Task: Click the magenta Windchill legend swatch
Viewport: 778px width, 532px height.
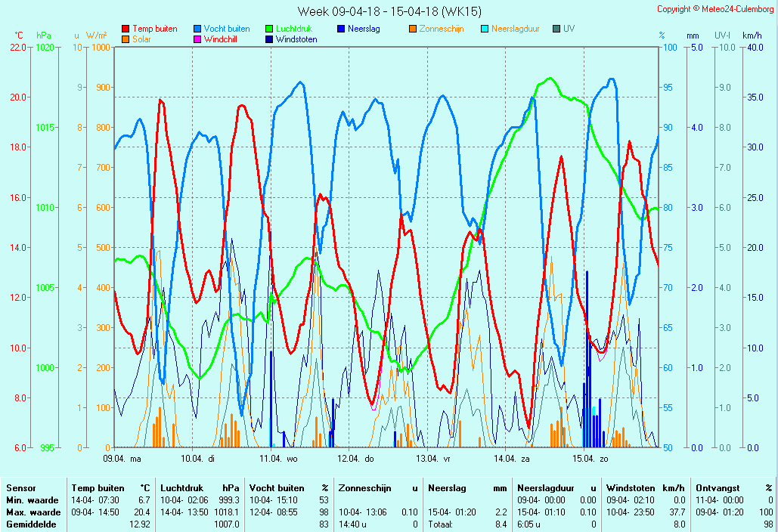Action: click(197, 39)
